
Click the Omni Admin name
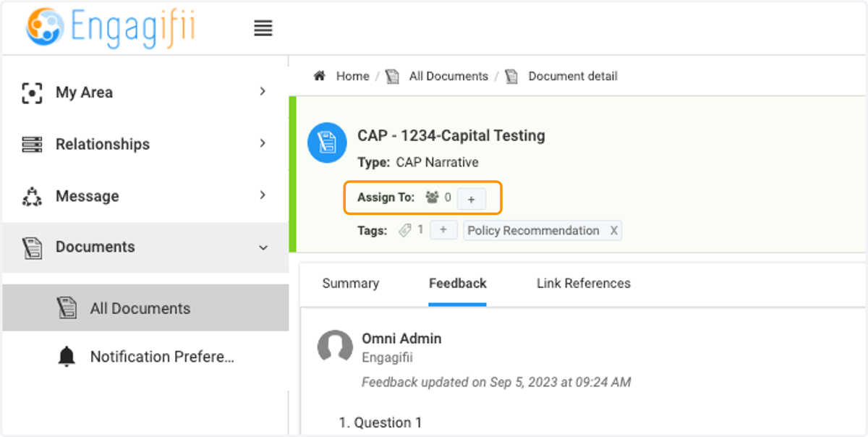coord(401,339)
